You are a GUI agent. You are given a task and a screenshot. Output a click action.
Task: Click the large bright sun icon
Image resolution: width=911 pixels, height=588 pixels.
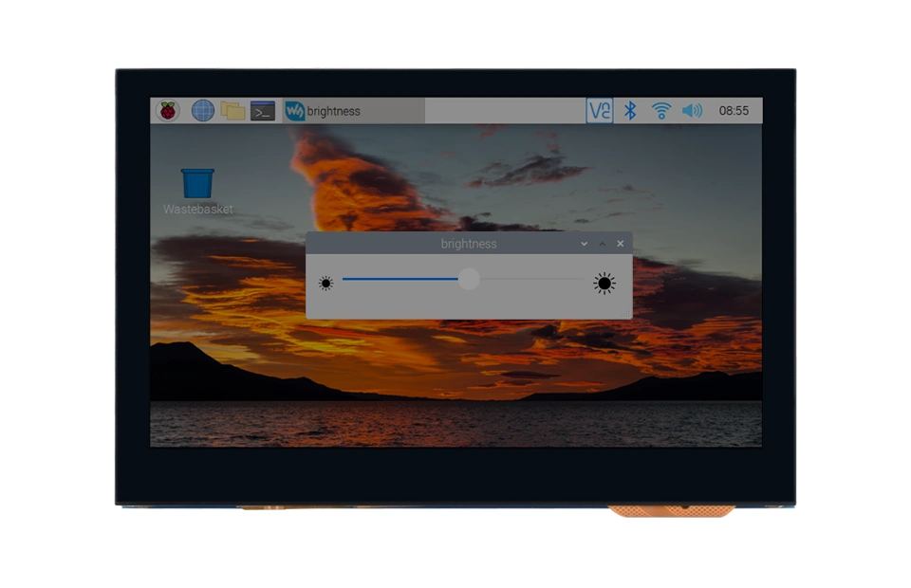[604, 284]
